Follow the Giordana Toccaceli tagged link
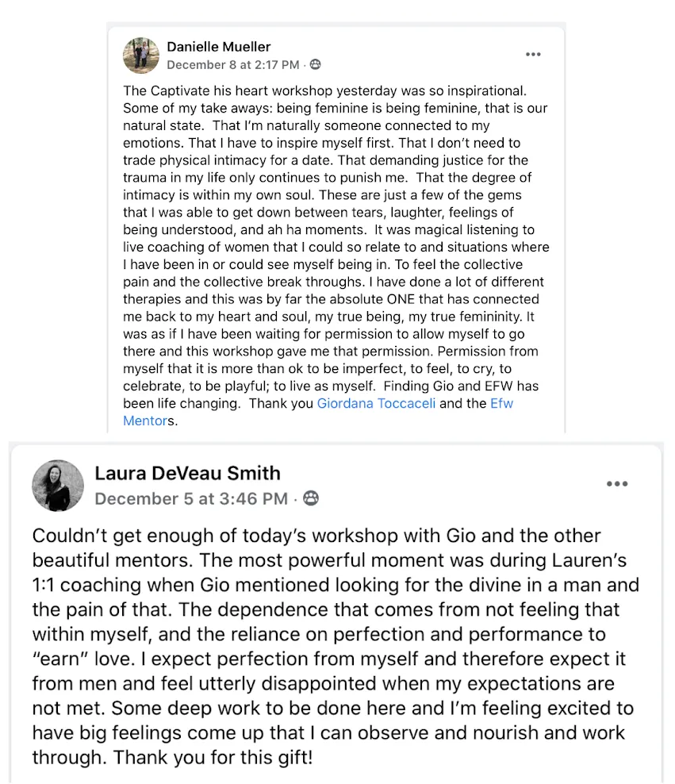Image resolution: width=675 pixels, height=784 pixels. (376, 403)
